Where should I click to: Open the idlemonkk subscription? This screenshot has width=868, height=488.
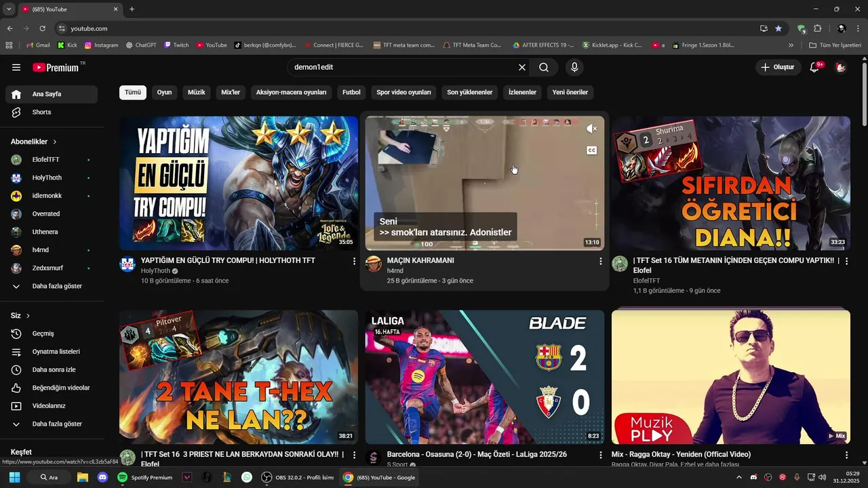(x=52, y=196)
